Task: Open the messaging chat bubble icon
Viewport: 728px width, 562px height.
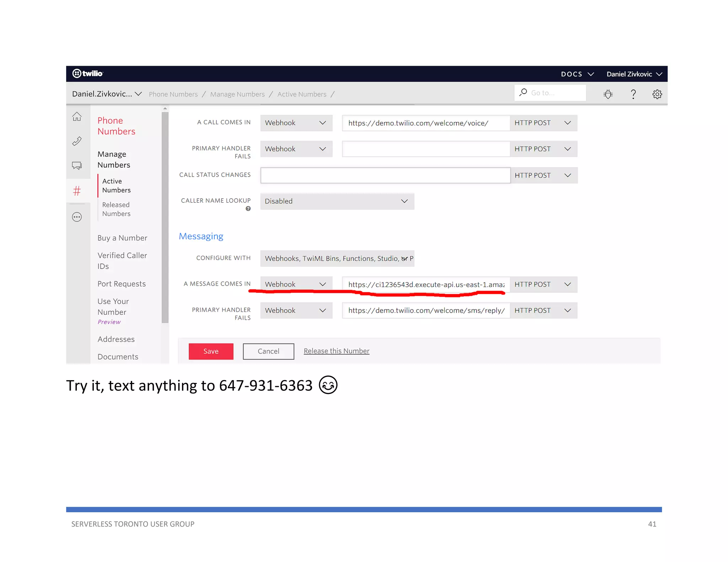Action: pyautogui.click(x=77, y=166)
